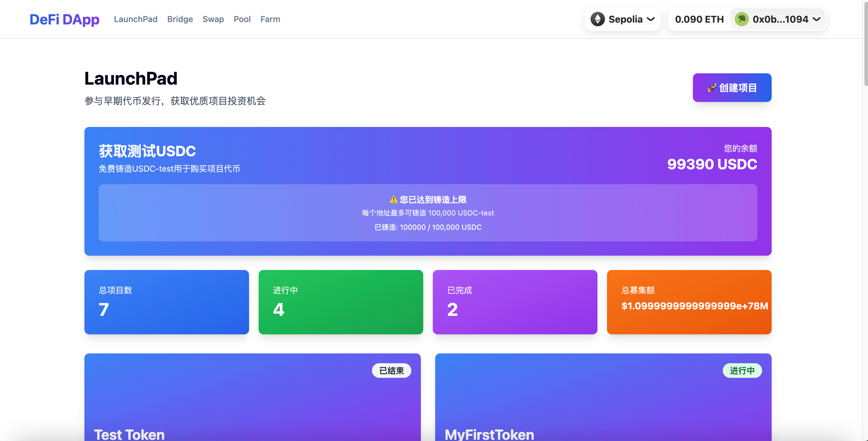Image resolution: width=868 pixels, height=441 pixels.
Task: Open the 0x0b...1094 account dropdown arrow
Action: tap(817, 19)
